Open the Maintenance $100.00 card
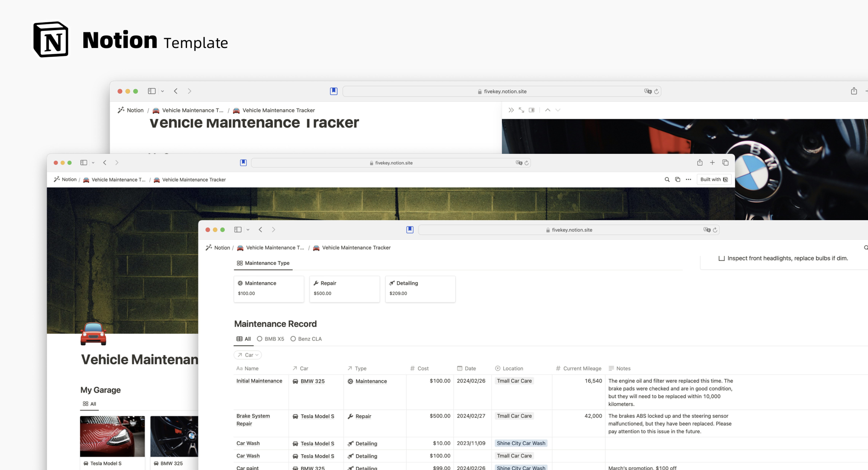The height and width of the screenshot is (470, 868). tap(269, 289)
